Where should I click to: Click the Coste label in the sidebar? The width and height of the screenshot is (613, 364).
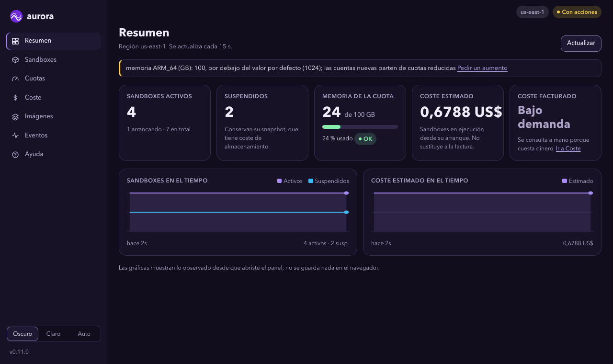33,98
